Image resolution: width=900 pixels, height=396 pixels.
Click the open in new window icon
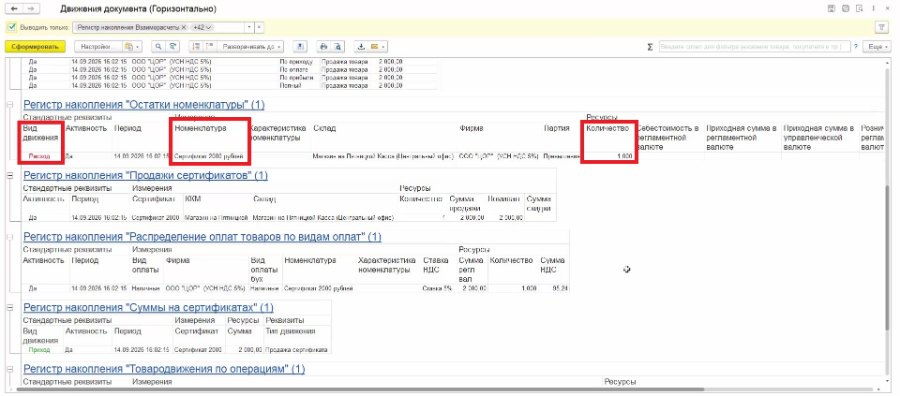(859, 9)
